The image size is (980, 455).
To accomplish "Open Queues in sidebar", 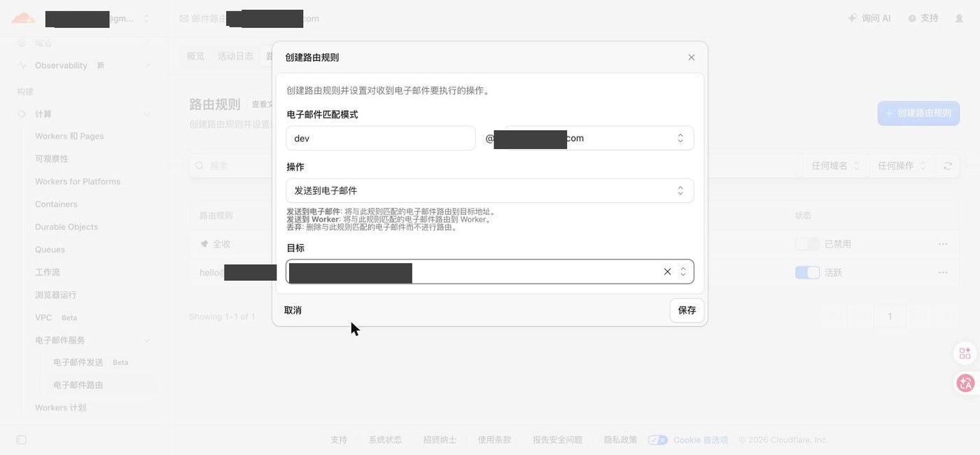I will click(x=50, y=249).
